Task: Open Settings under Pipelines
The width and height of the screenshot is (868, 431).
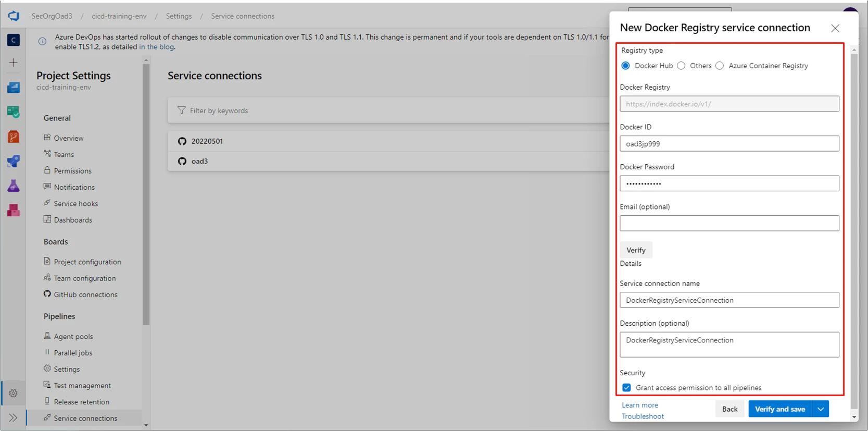Action: [x=67, y=370]
